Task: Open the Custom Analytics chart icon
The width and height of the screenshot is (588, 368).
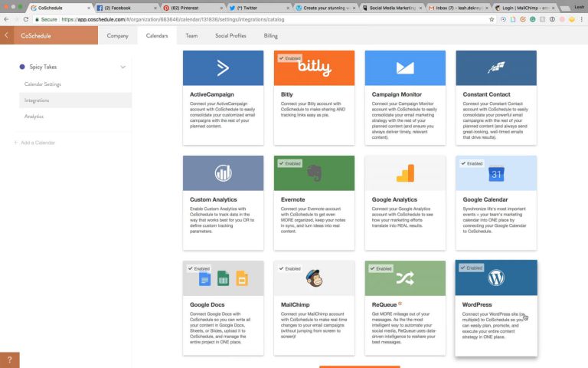Action: (223, 173)
